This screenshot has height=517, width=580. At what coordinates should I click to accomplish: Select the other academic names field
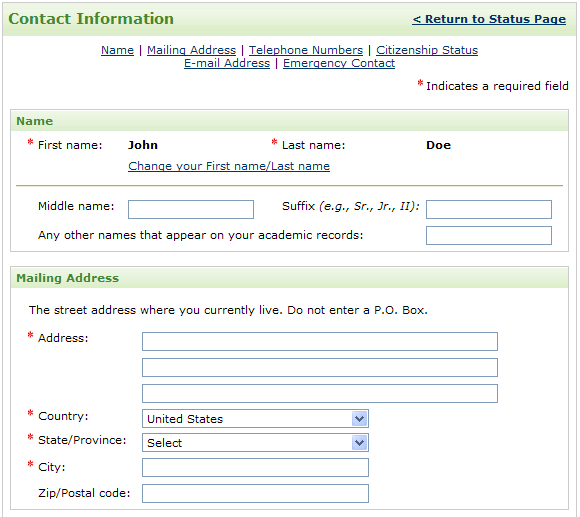[489, 236]
